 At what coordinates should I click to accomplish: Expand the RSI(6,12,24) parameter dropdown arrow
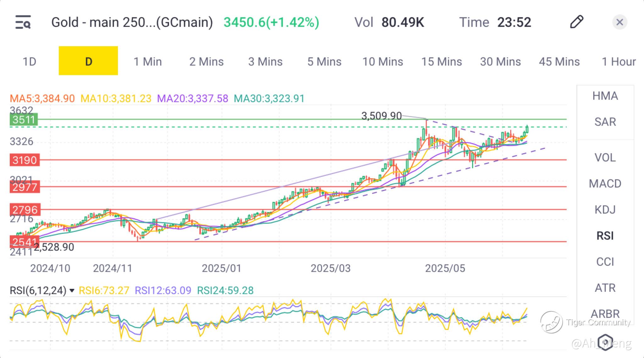pyautogui.click(x=72, y=290)
